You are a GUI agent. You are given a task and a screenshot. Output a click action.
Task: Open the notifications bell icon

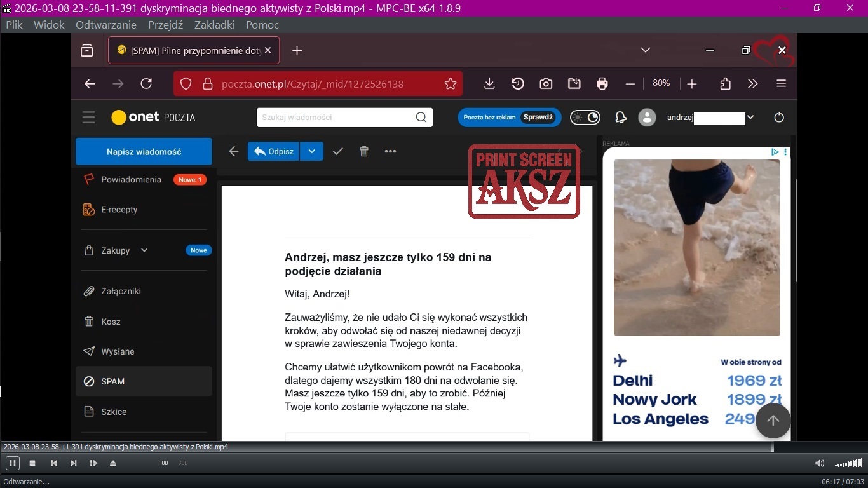point(621,118)
